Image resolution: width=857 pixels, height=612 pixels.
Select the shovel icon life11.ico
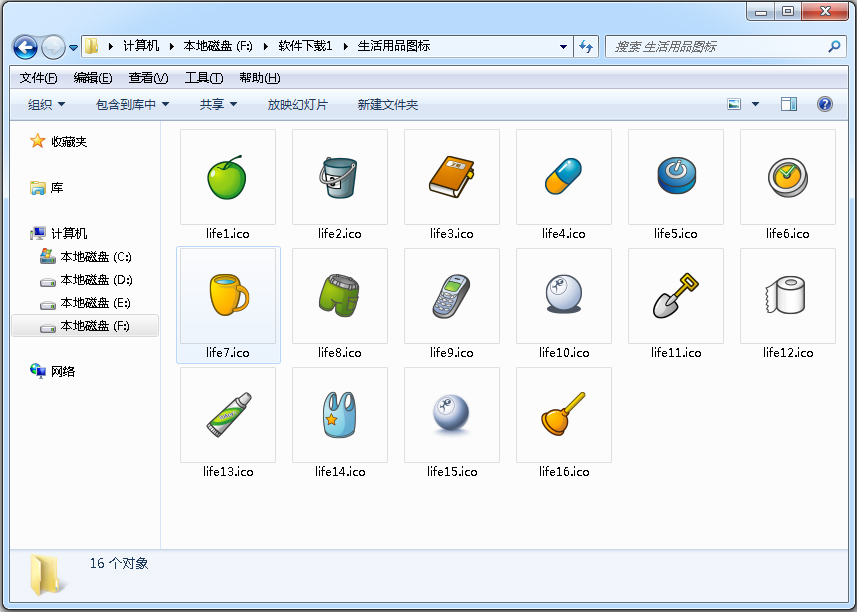click(x=675, y=296)
